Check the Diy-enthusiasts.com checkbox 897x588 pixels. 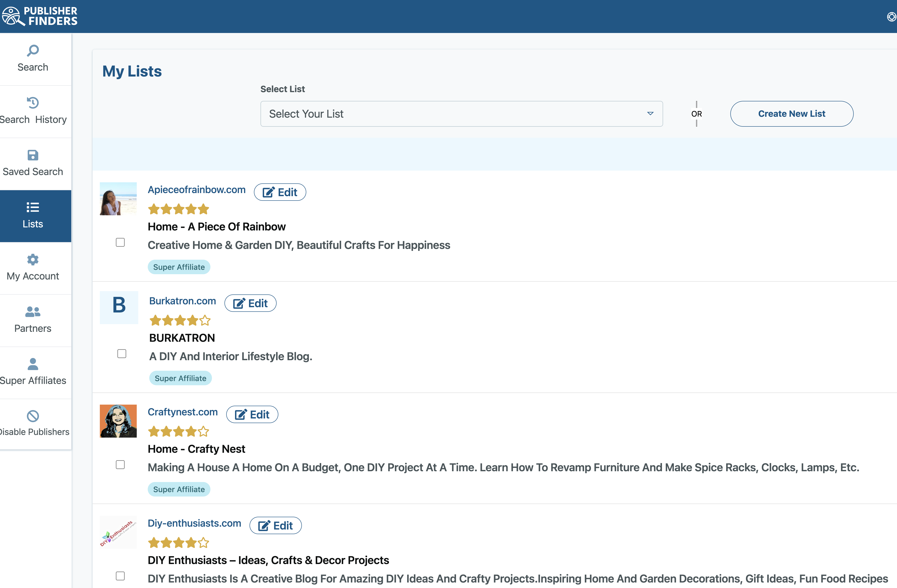120,576
